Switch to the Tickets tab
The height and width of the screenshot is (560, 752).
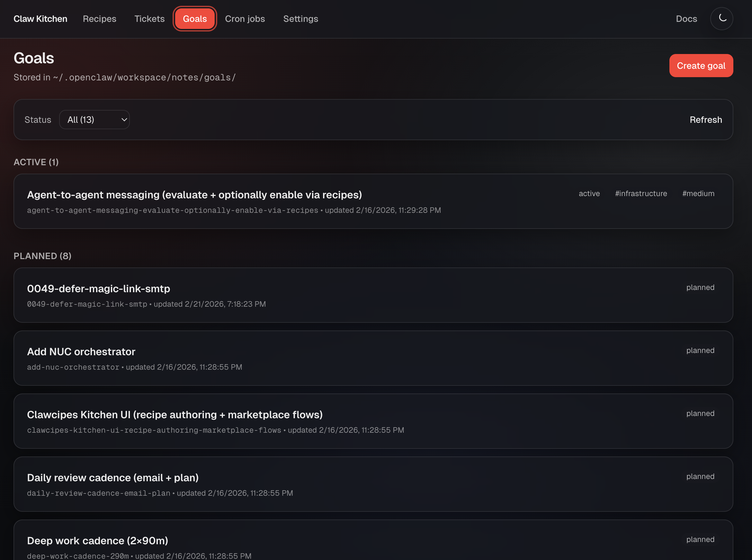(149, 19)
